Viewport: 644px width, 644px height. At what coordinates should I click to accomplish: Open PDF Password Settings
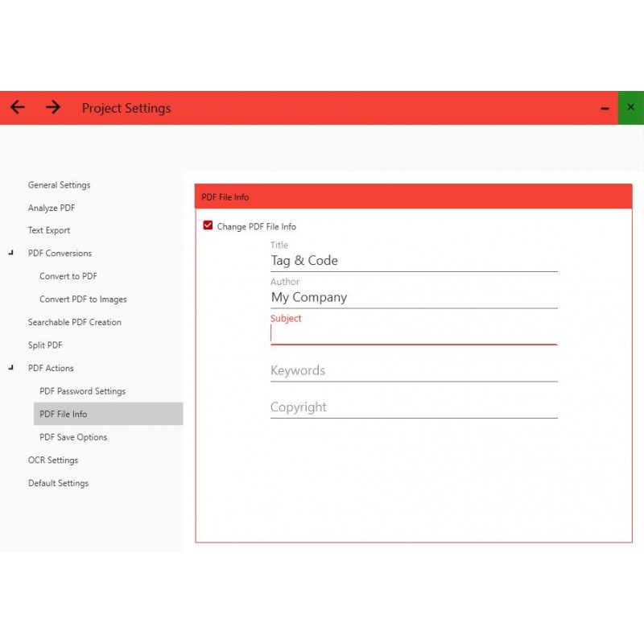[82, 391]
